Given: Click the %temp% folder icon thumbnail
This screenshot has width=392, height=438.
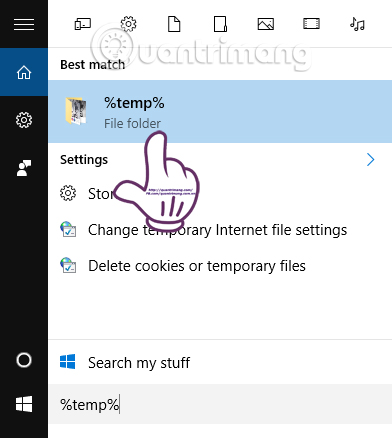Looking at the screenshot, I should tap(76, 111).
